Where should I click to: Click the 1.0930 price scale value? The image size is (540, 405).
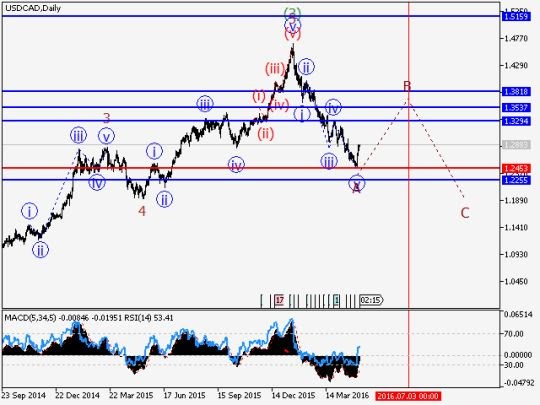(x=516, y=255)
